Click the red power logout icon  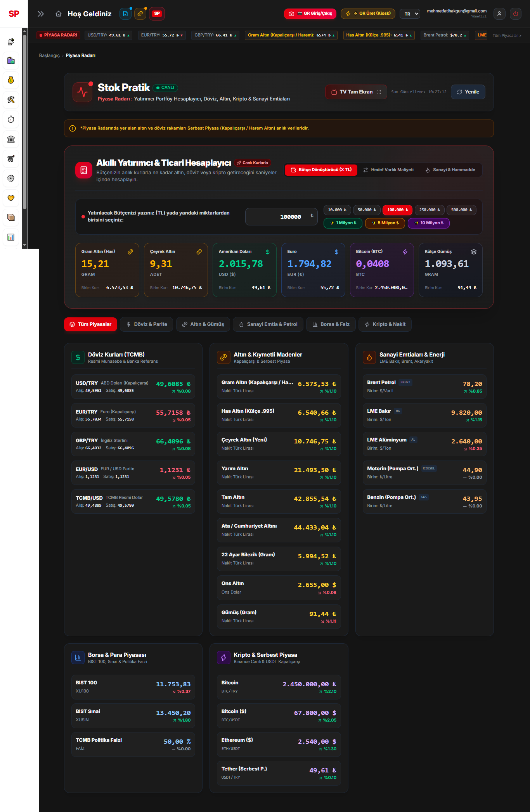[x=516, y=14]
